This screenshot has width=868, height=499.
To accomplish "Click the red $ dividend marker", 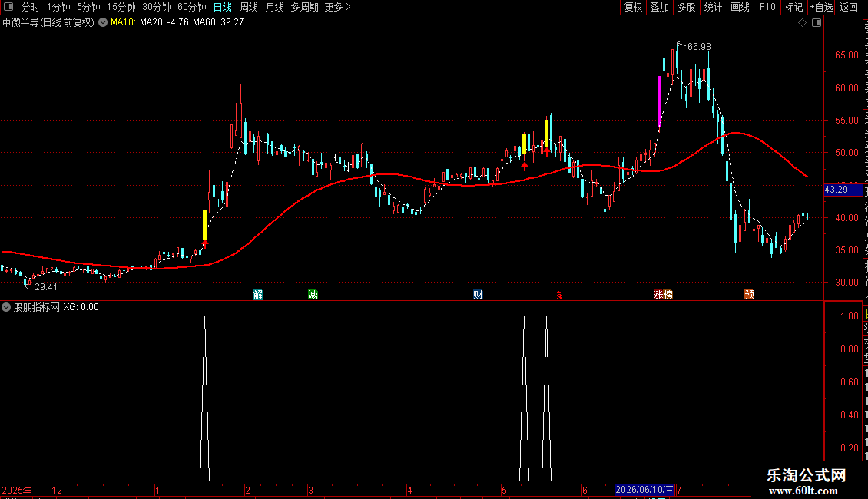I will (x=559, y=296).
